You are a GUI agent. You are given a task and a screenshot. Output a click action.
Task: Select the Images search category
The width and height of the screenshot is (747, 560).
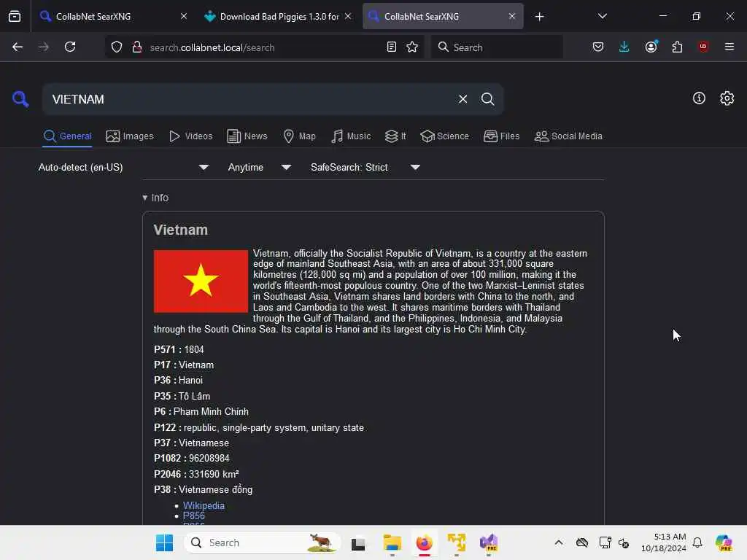130,136
